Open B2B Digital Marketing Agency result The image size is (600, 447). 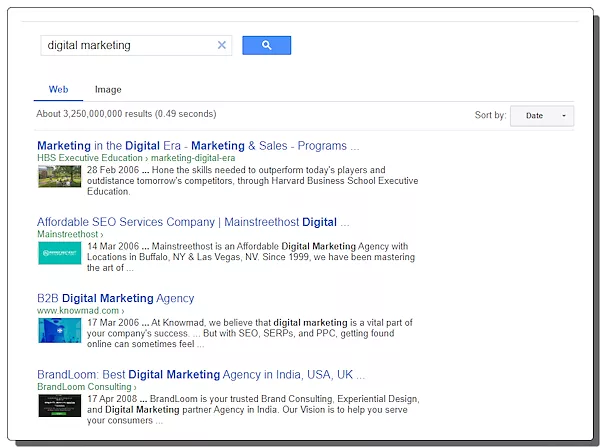point(115,298)
